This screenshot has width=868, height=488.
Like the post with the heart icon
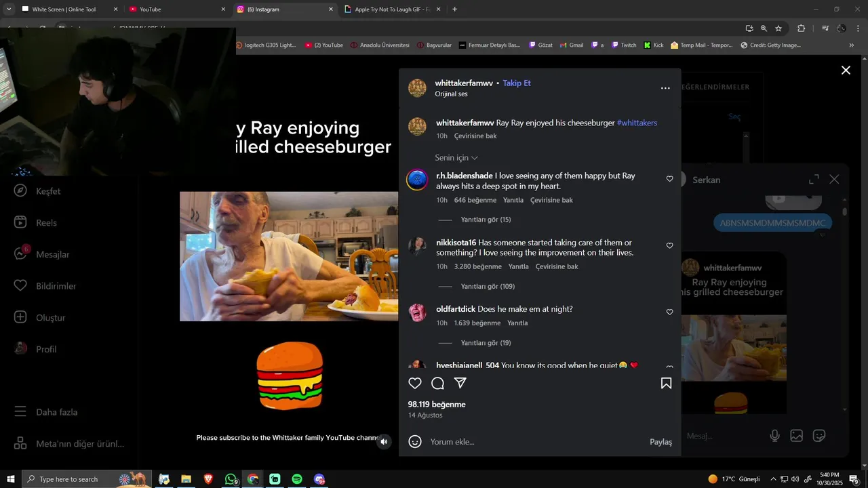tap(415, 384)
